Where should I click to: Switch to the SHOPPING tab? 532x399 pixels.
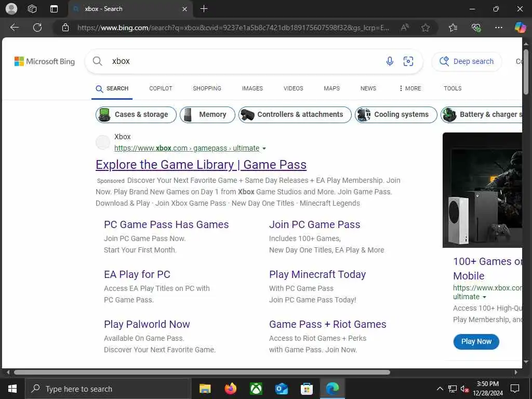click(x=207, y=88)
